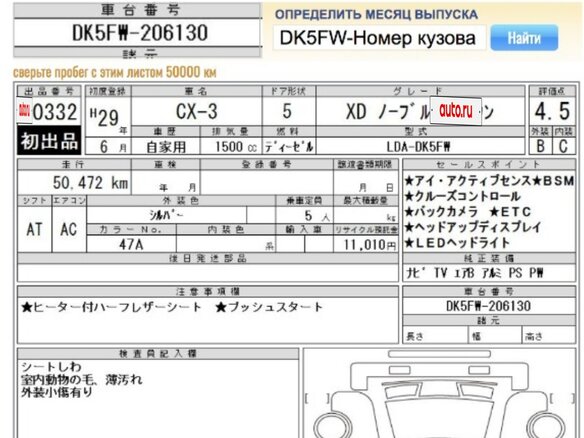Image resolution: width=584 pixels, height=438 pixels.
Task: Select color number 47A
Action: pos(131,244)
